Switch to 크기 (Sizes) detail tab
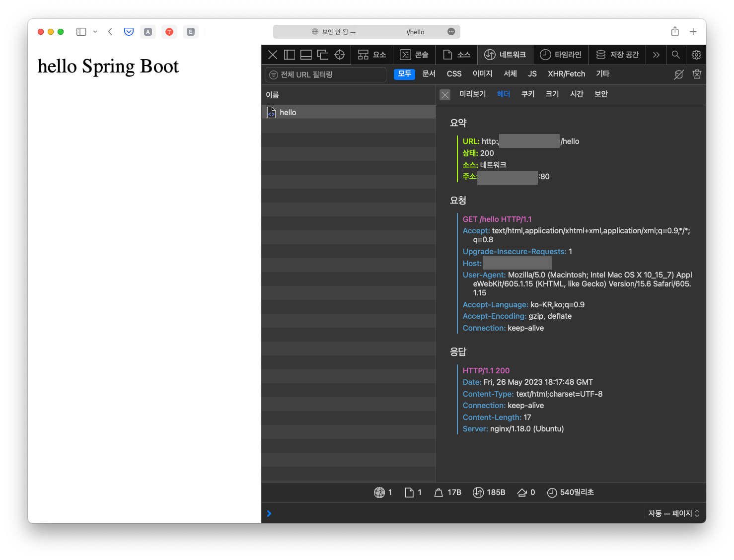This screenshot has width=734, height=560. [x=552, y=94]
